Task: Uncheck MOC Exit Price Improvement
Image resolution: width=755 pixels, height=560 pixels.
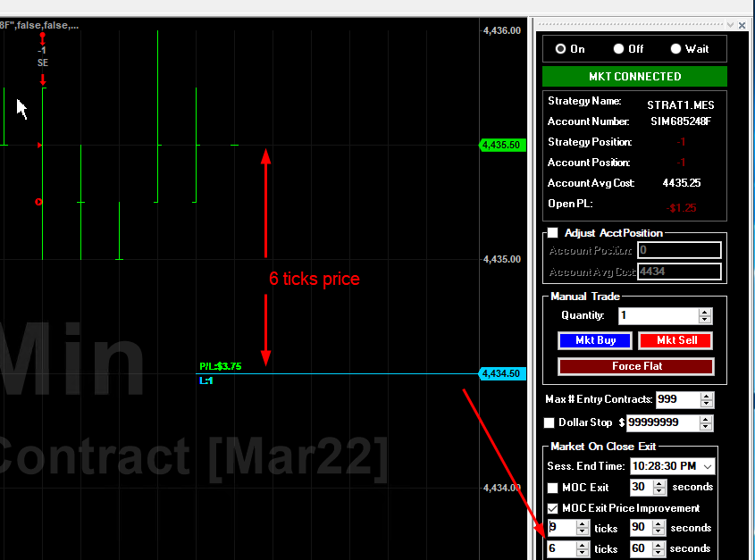Action: click(x=552, y=508)
